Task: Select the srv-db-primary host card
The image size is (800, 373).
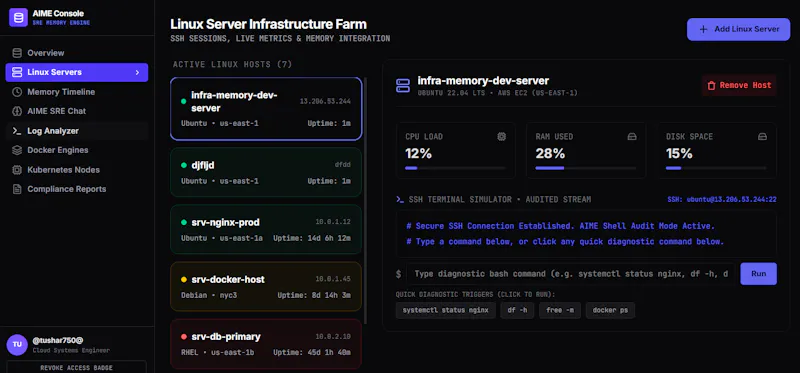Action: [266, 344]
